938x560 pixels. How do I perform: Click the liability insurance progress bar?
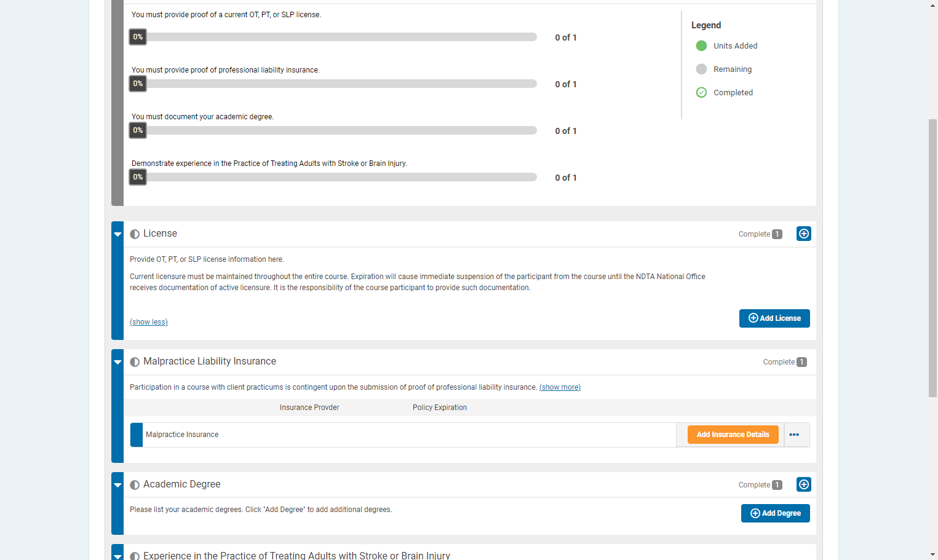pyautogui.click(x=333, y=84)
